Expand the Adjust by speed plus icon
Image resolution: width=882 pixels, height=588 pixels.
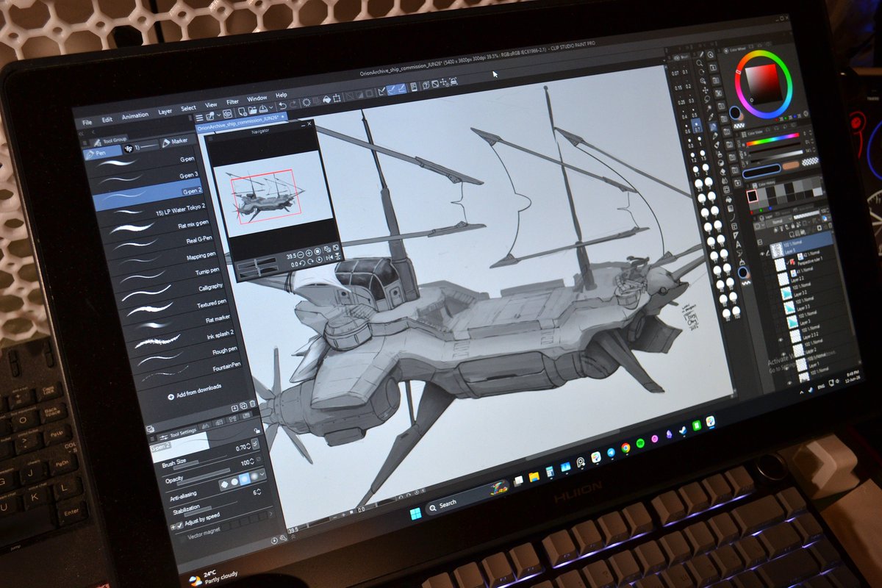[x=173, y=527]
